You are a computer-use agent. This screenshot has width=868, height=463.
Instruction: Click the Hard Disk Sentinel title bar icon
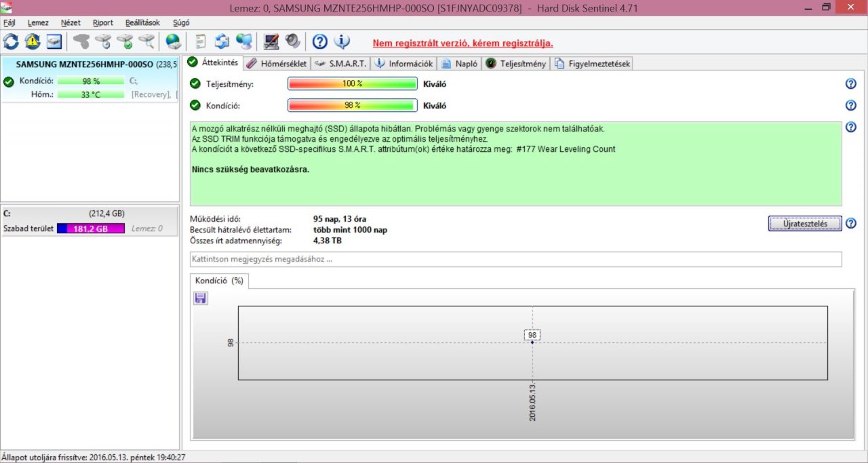pyautogui.click(x=7, y=7)
